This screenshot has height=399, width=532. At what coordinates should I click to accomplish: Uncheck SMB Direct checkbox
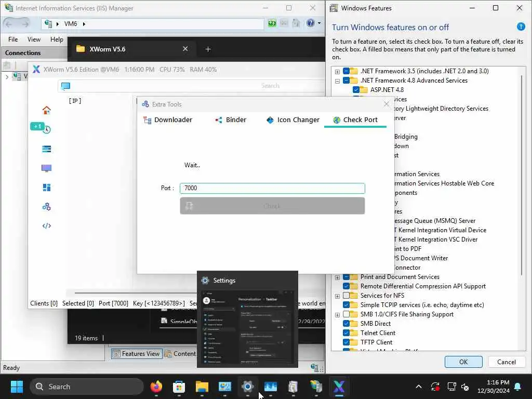coord(347,323)
